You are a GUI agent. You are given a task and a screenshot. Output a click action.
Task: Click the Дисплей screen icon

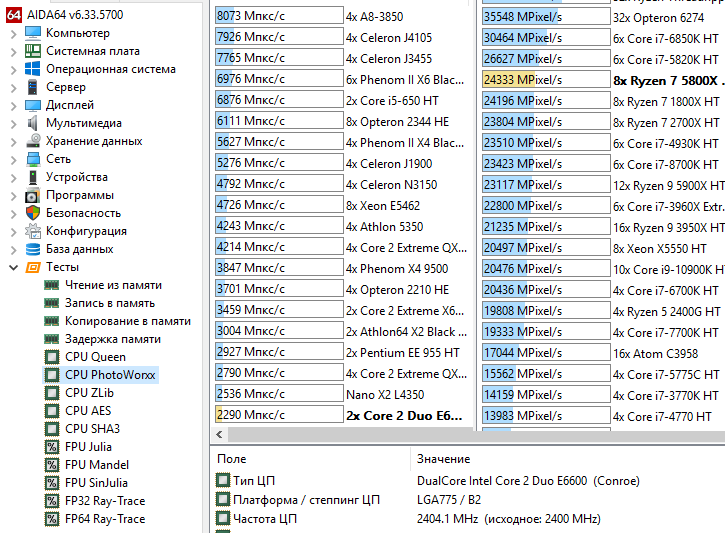point(33,105)
